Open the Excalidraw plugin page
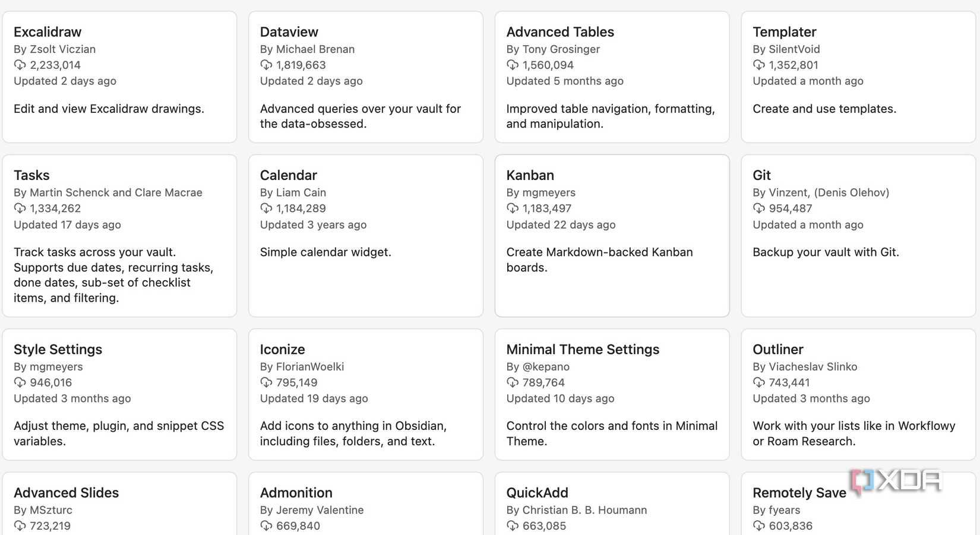Screen dimensions: 980x535 pos(48,31)
